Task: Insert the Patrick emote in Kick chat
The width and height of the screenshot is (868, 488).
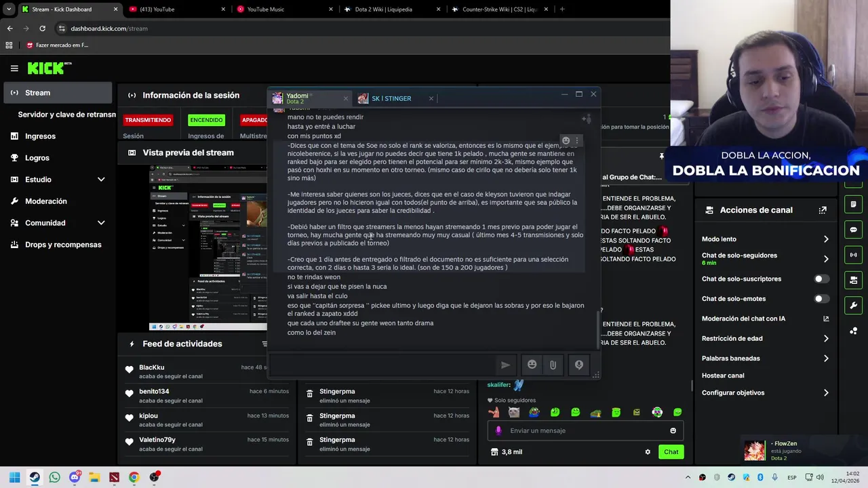Action: tap(494, 412)
